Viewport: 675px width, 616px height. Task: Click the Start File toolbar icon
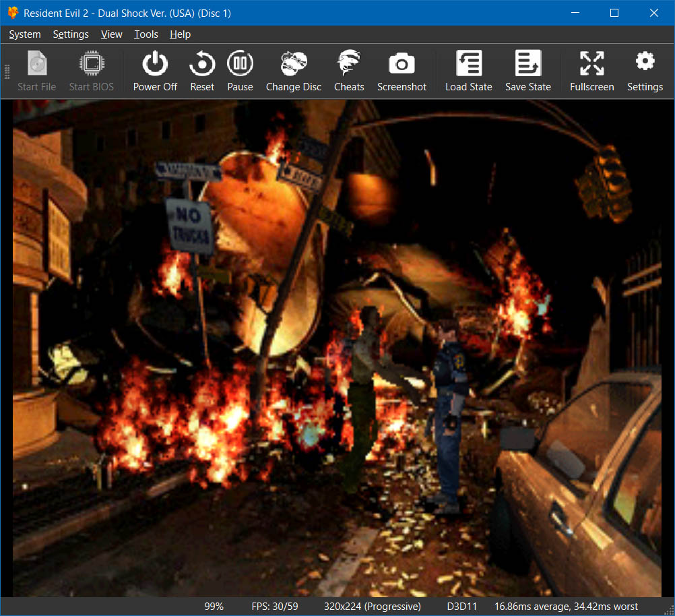(36, 71)
